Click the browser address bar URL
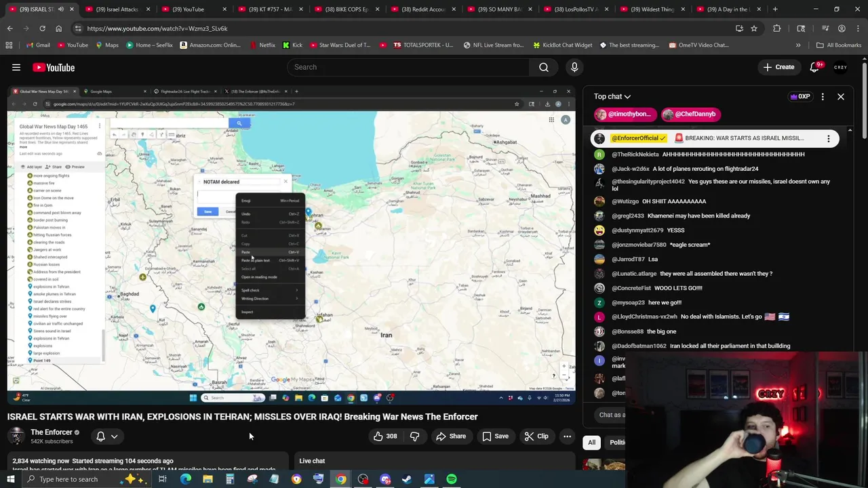Image resolution: width=868 pixels, height=488 pixels. tap(157, 28)
